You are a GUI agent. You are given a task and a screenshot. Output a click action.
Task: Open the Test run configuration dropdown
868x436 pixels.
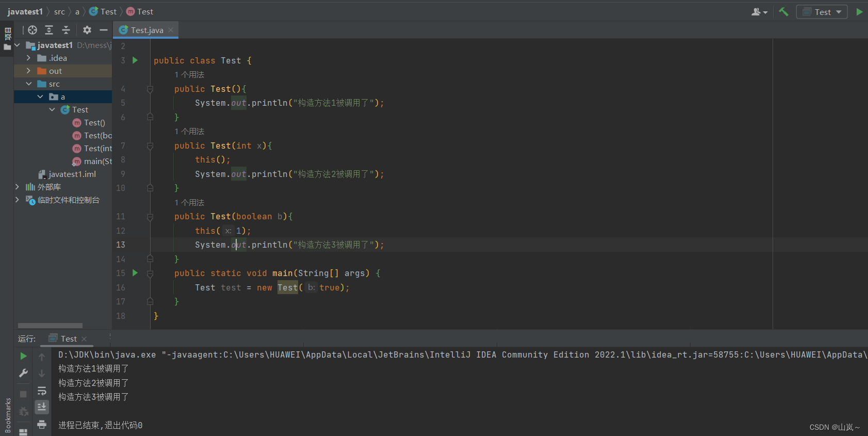tap(822, 11)
